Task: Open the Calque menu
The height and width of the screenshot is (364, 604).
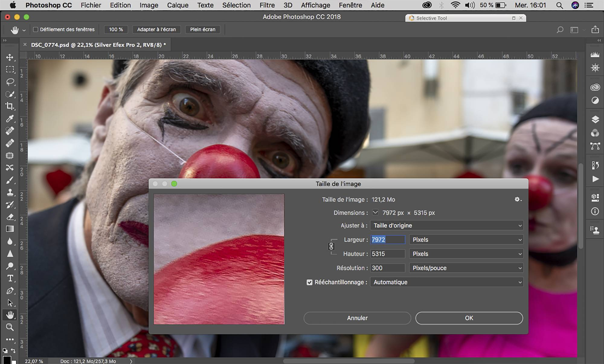Action: click(x=178, y=5)
